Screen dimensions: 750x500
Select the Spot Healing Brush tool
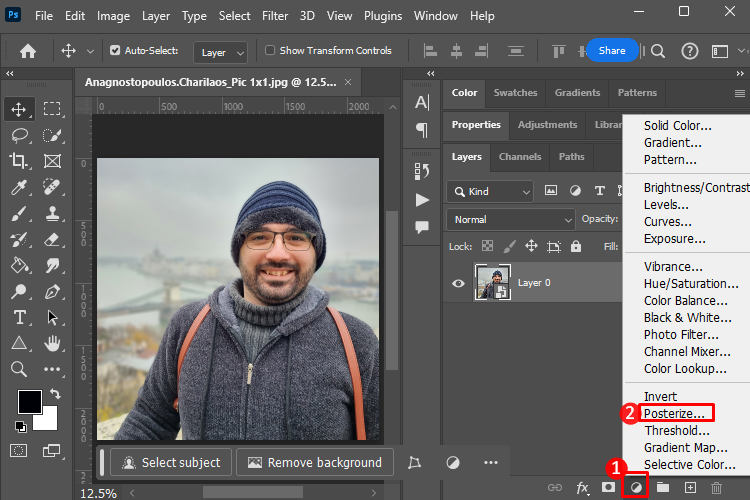tap(52, 187)
